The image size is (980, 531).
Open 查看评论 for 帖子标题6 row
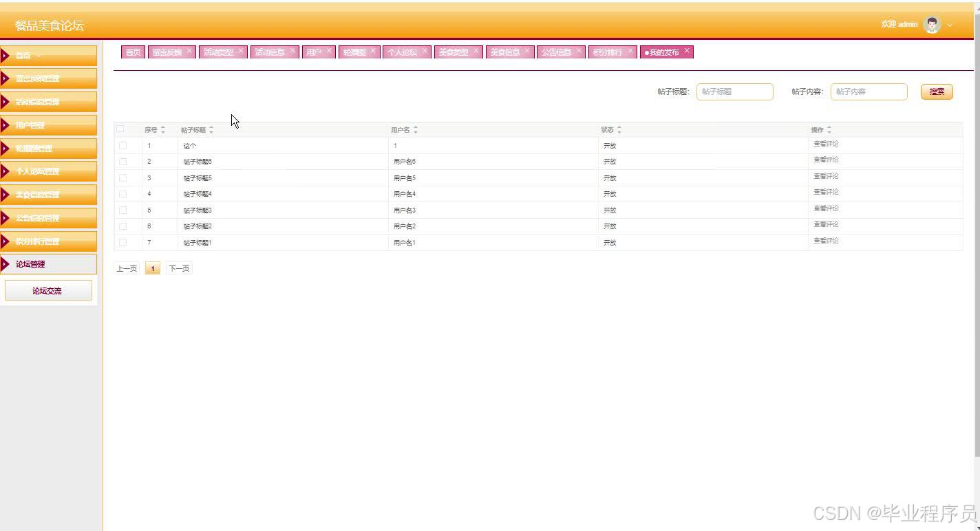(x=826, y=160)
